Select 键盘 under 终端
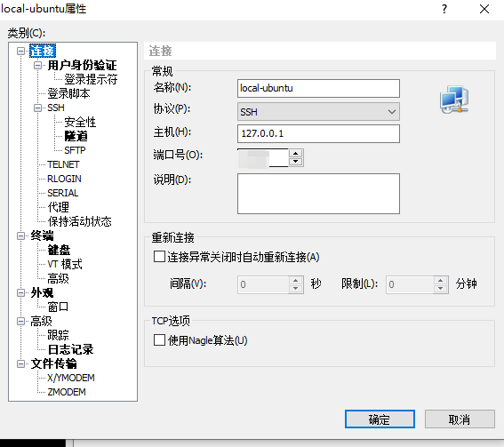 click(x=59, y=250)
